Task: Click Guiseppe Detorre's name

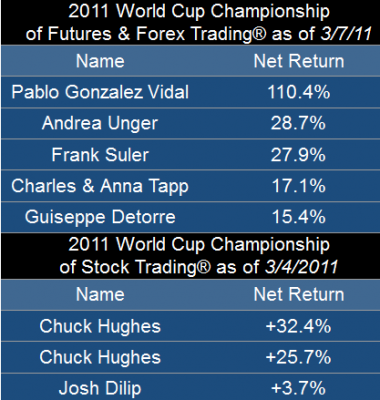Action: tap(100, 217)
